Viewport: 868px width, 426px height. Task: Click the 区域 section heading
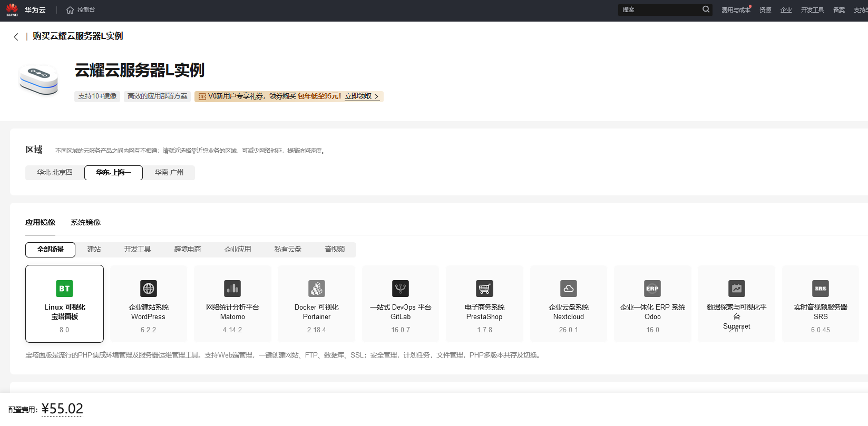tap(34, 150)
